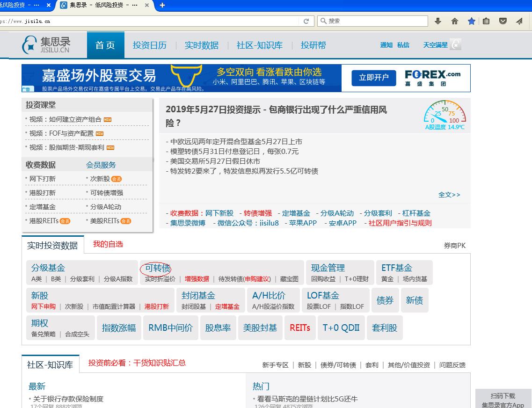Close the 集思录 browser tab
Image resolution: width=532 pixels, height=408 pixels.
tap(146, 5)
